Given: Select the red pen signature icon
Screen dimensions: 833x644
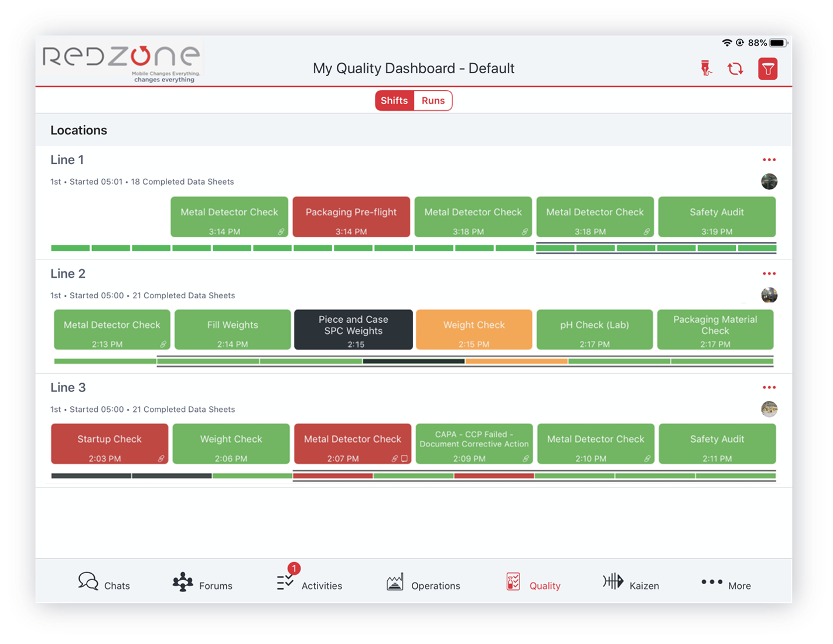Looking at the screenshot, I should pyautogui.click(x=706, y=69).
